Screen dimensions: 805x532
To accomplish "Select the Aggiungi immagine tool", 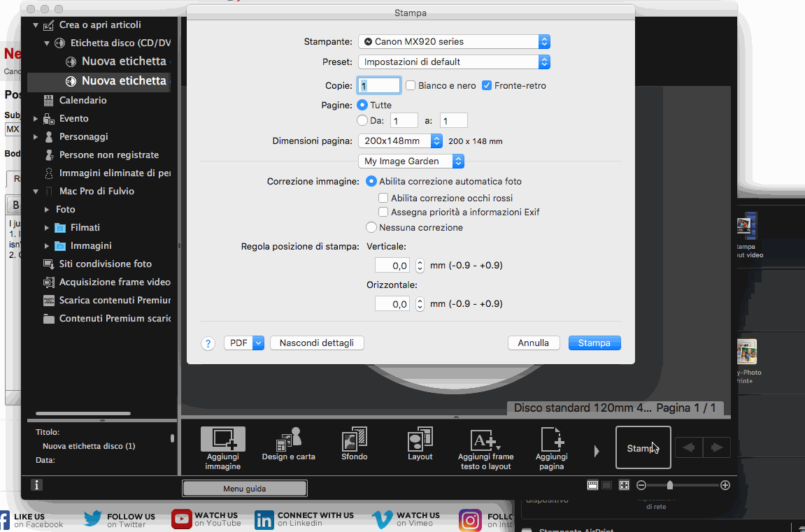I will [222, 444].
